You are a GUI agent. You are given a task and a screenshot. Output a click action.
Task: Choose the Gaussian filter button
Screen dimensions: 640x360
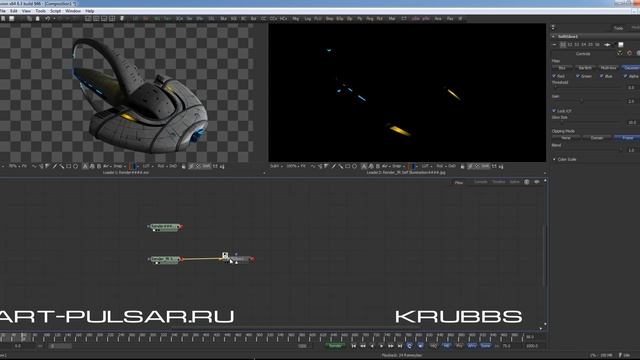[x=631, y=68]
